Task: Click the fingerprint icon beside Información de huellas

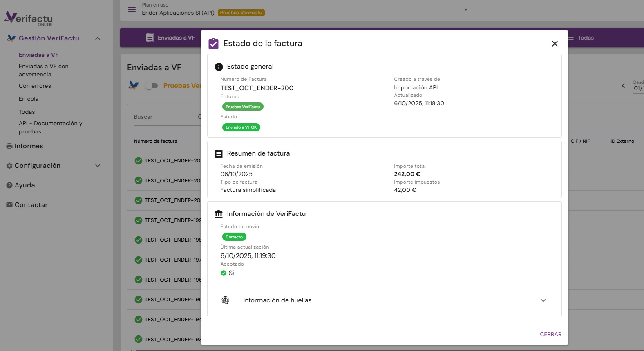Action: tap(225, 300)
